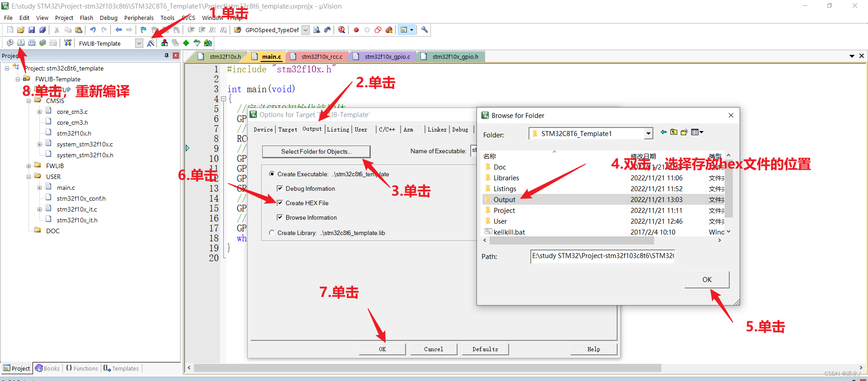Click the green diamond Run-Time Environment icon
This screenshot has width=868, height=381.
[186, 43]
